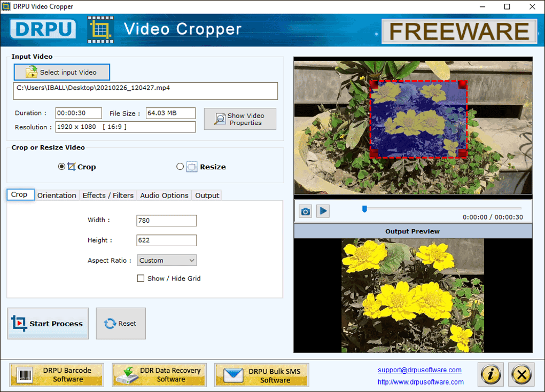Click the snapshot camera icon

[305, 211]
